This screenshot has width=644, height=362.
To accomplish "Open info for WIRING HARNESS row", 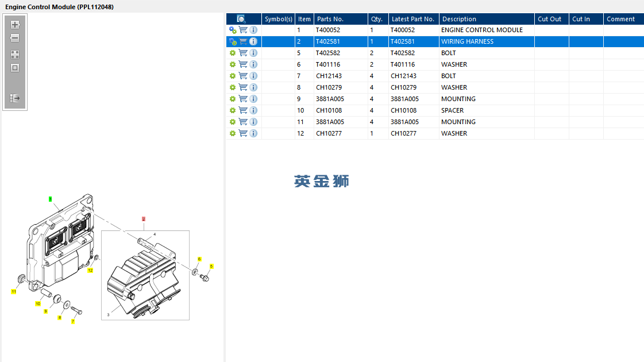I will (253, 41).
